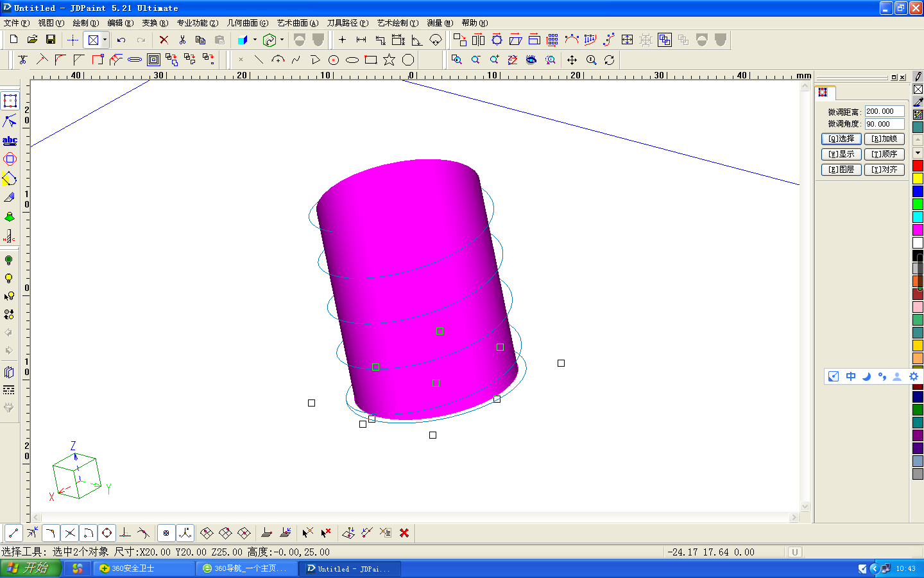Open the 绘制 menu
Viewport: 924px width, 578px height.
click(86, 23)
